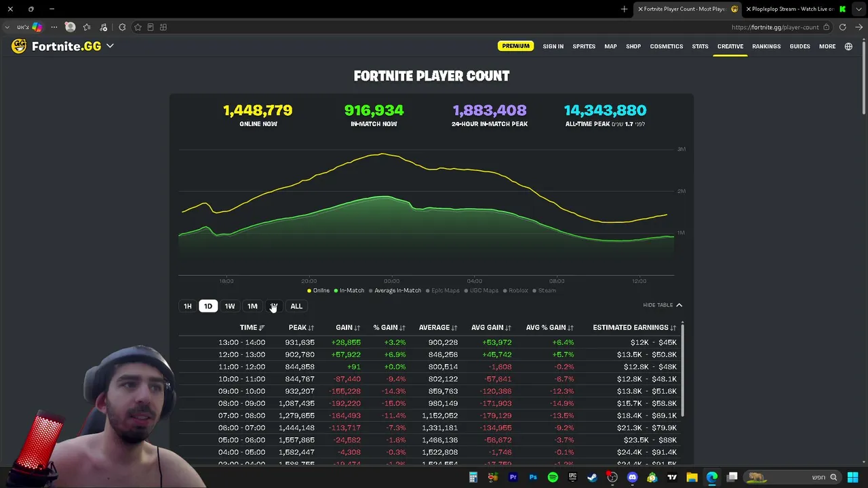Image resolution: width=868 pixels, height=488 pixels.
Task: Go to the SPRITES menu item
Action: click(x=584, y=46)
